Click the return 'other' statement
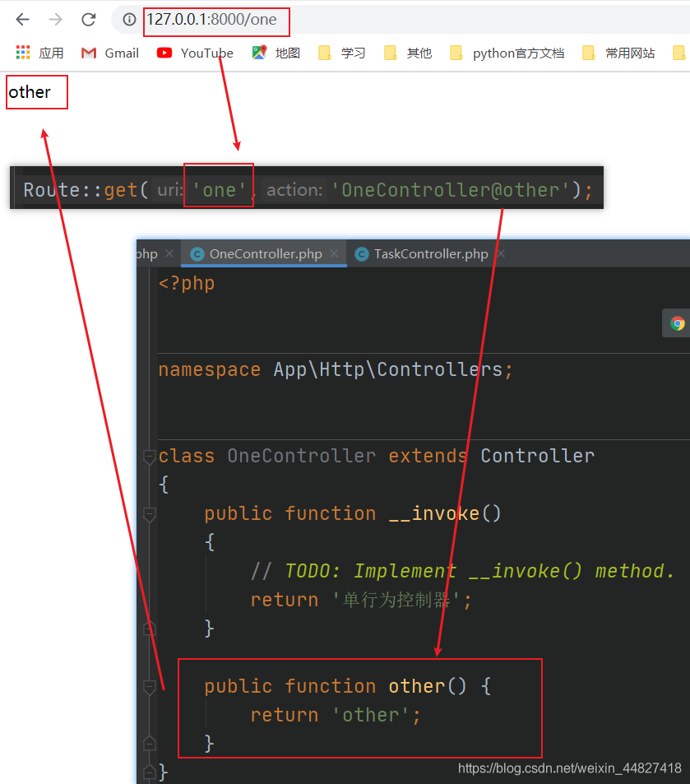The width and height of the screenshot is (690, 784). coord(336,715)
